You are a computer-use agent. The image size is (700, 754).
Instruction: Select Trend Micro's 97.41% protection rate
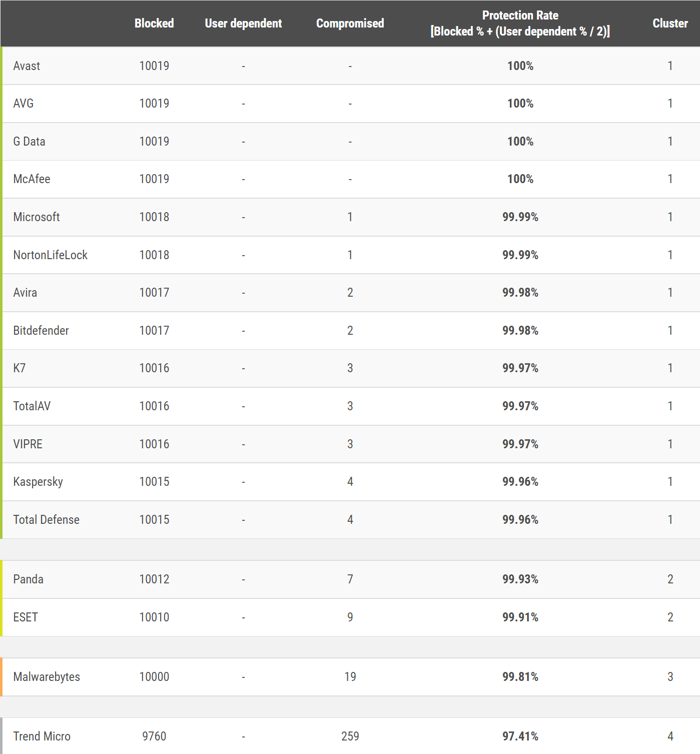point(520,736)
